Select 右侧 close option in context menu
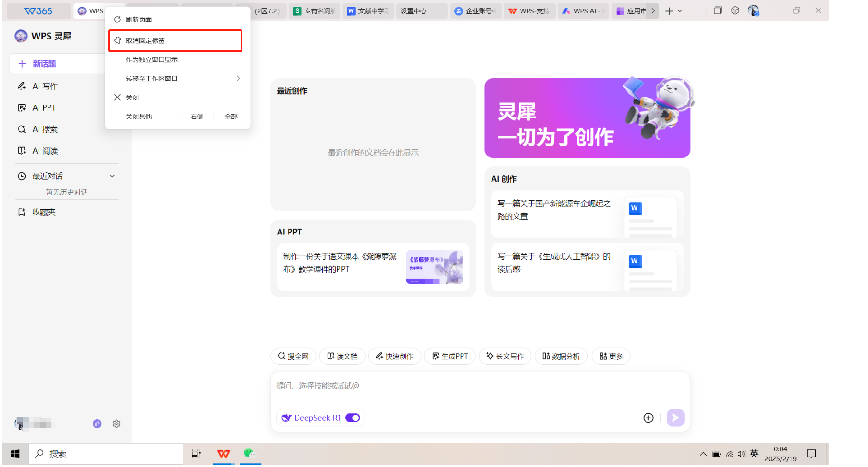Image resolution: width=868 pixels, height=467 pixels. 197,117
